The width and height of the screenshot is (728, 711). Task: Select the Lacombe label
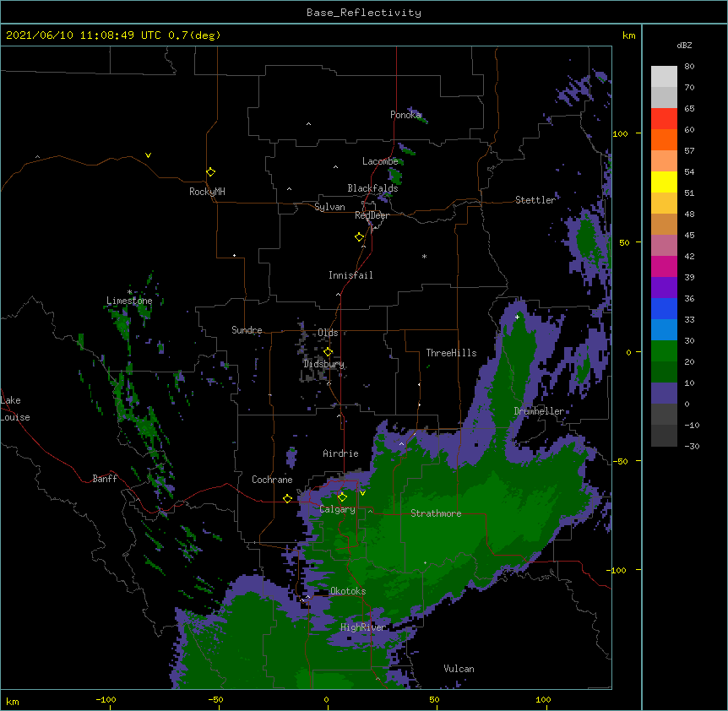[x=380, y=161]
